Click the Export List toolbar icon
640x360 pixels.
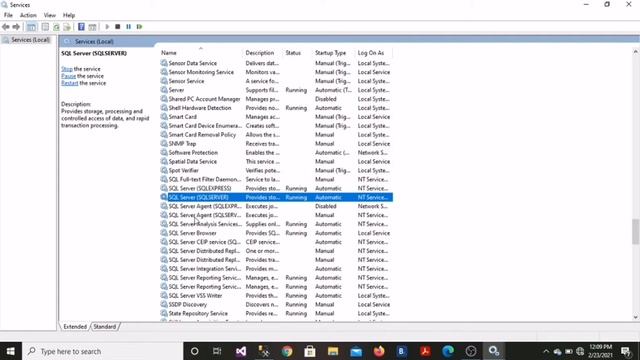point(67,27)
